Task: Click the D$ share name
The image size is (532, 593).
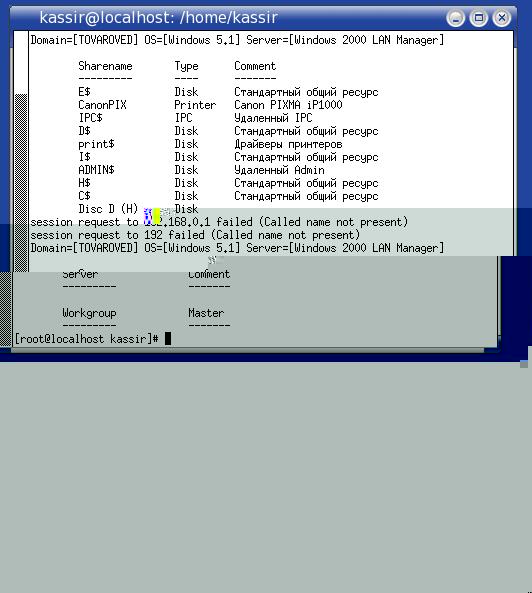Action: [84, 131]
